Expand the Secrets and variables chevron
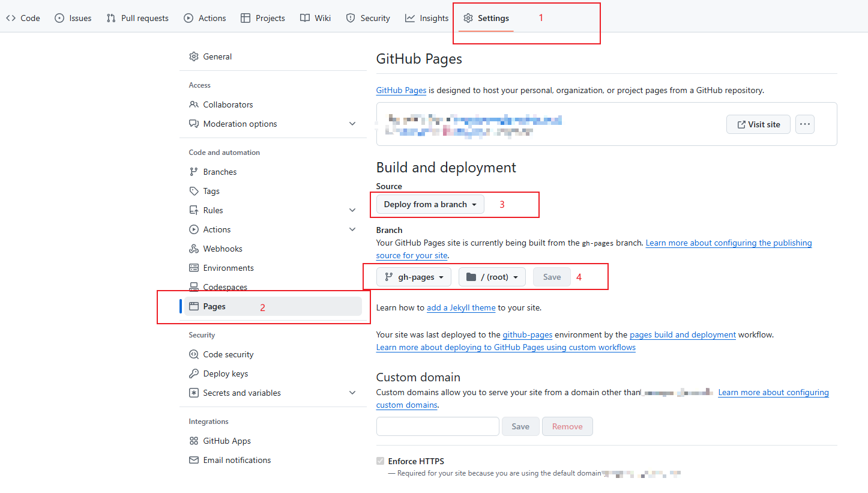 click(352, 393)
